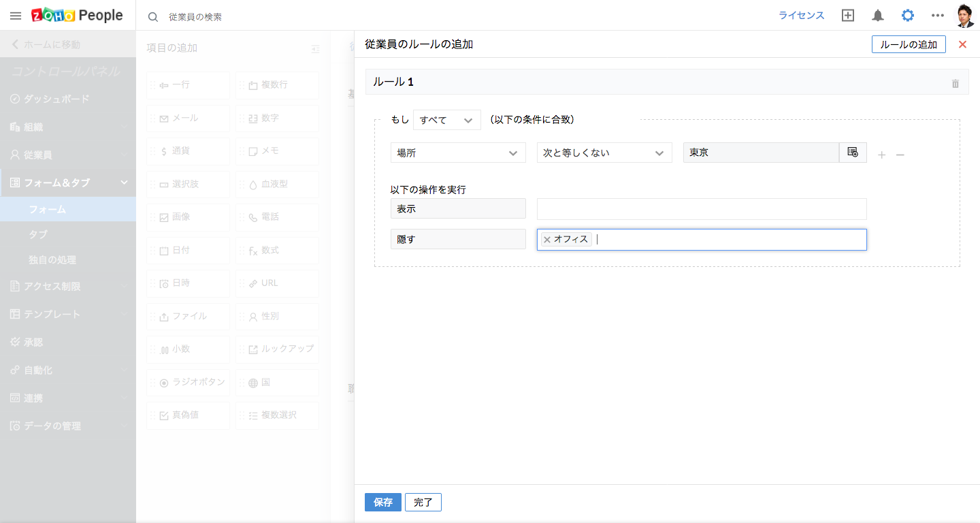Open the 次と等しくない operator dropdown
The image size is (980, 523).
click(x=604, y=153)
